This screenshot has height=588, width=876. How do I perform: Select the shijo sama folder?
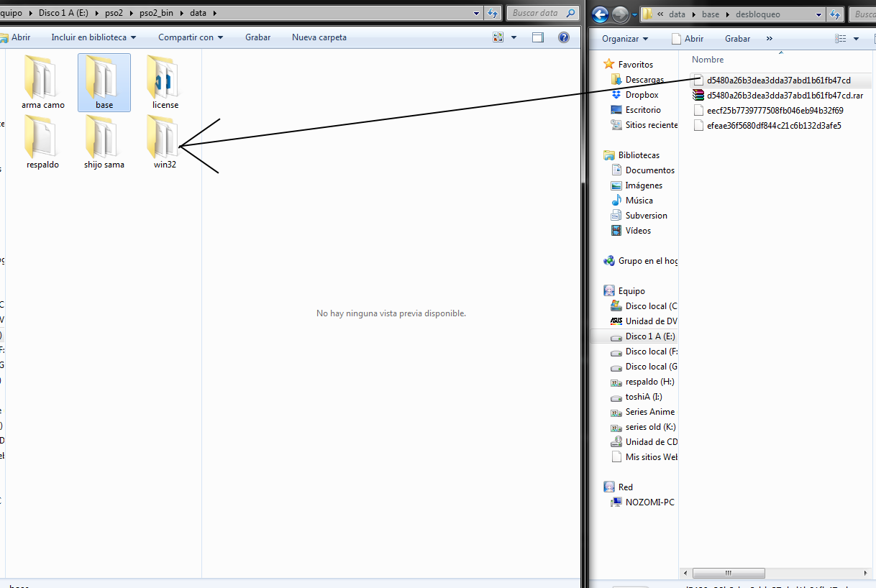104,140
